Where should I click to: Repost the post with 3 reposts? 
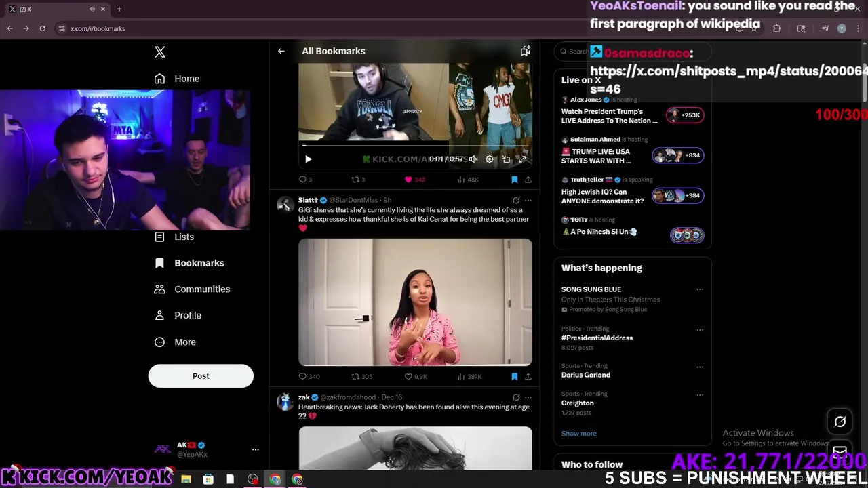coord(358,180)
